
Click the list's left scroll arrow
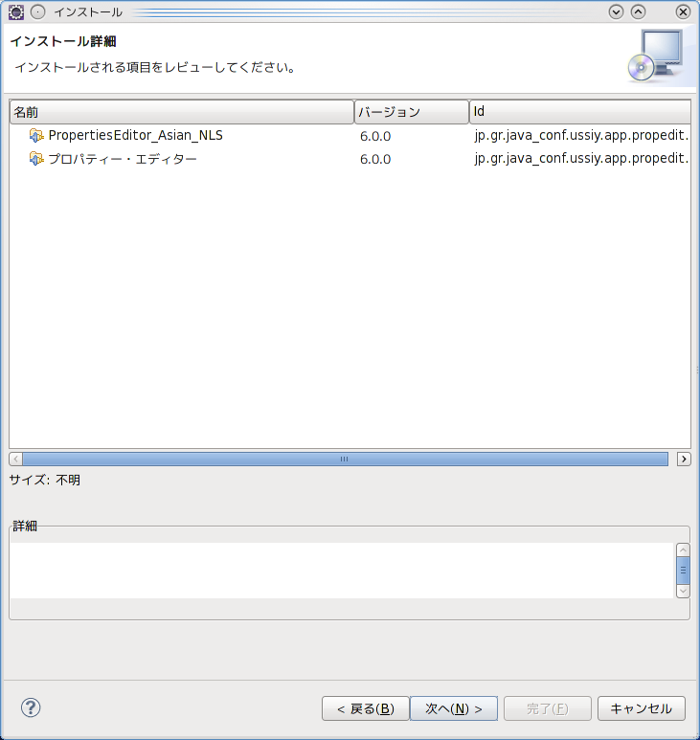click(15, 459)
